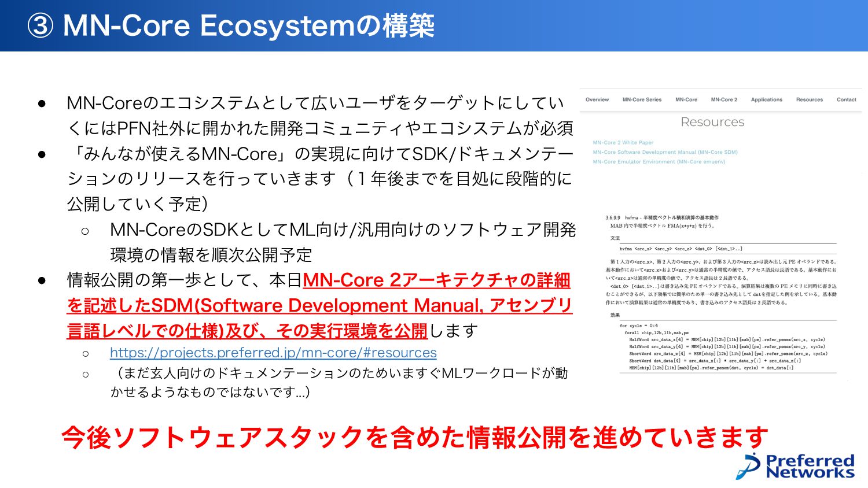Open the MN-Core Software Development Manual link
The height and width of the screenshot is (488, 868).
coord(665,152)
